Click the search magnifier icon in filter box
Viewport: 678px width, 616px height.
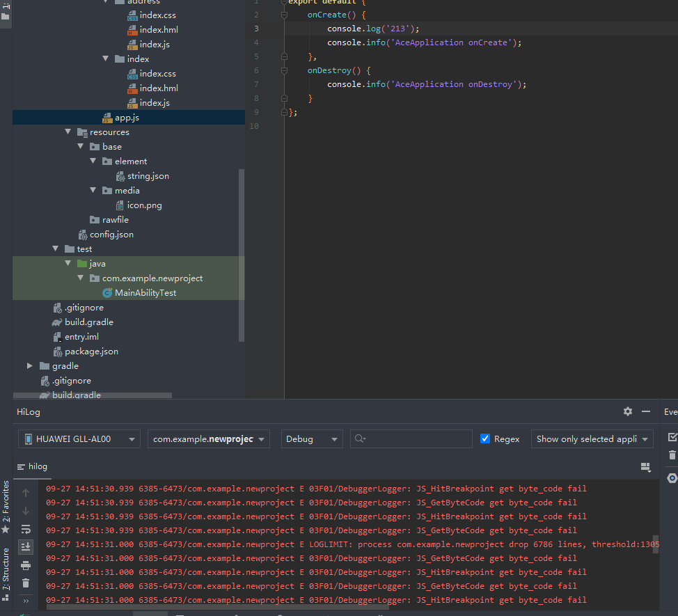360,439
